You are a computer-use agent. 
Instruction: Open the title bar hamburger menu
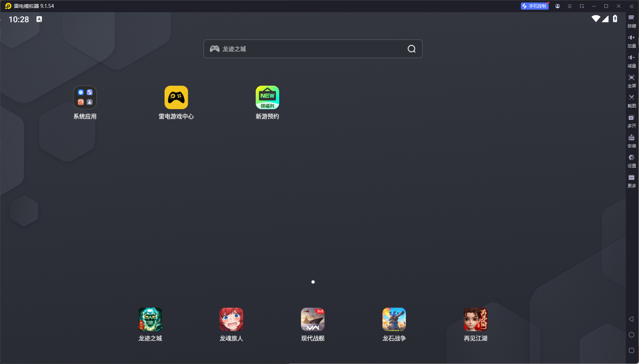coord(570,6)
